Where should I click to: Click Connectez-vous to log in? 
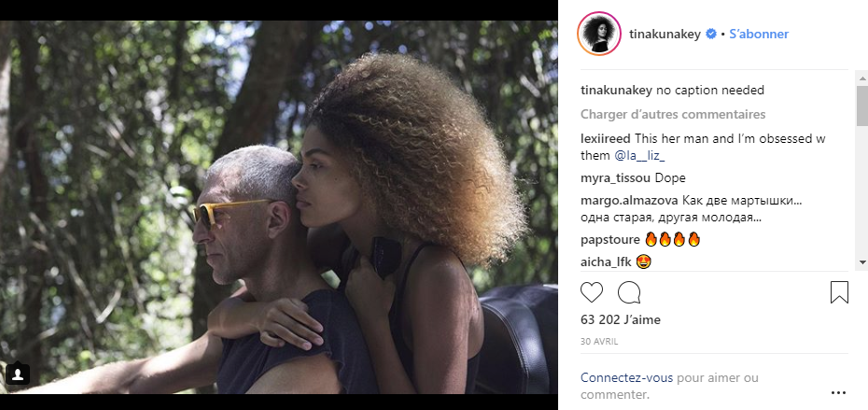626,378
